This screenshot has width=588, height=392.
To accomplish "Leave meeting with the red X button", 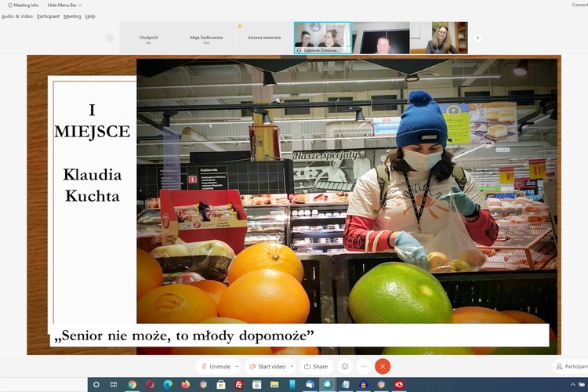I will tap(383, 366).
